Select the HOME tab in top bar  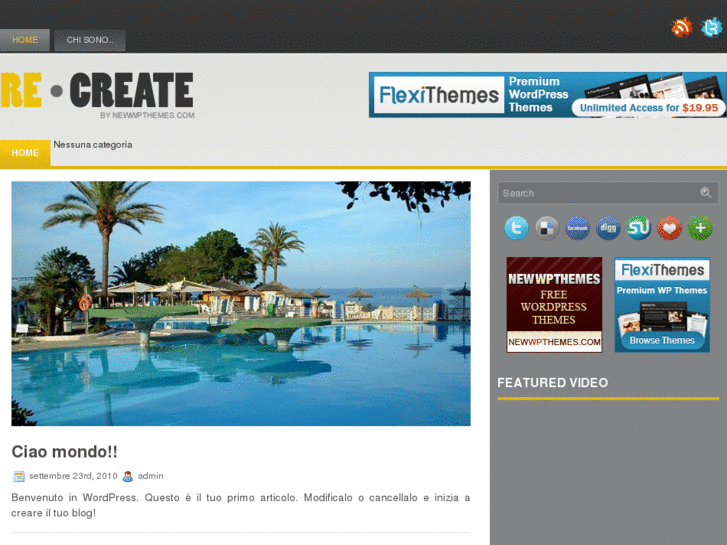click(x=25, y=40)
